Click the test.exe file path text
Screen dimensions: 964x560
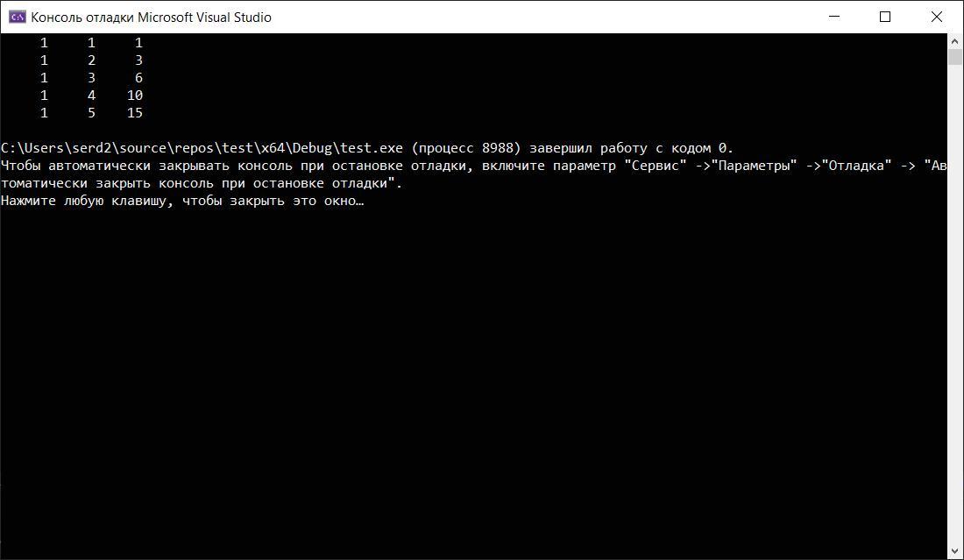pyautogui.click(x=202, y=148)
